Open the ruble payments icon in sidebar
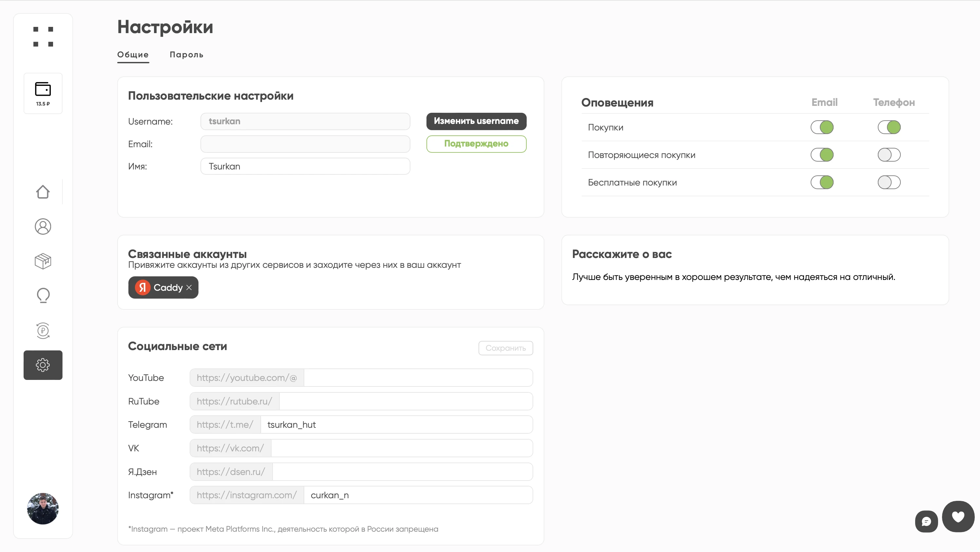Image resolution: width=980 pixels, height=552 pixels. click(x=43, y=330)
